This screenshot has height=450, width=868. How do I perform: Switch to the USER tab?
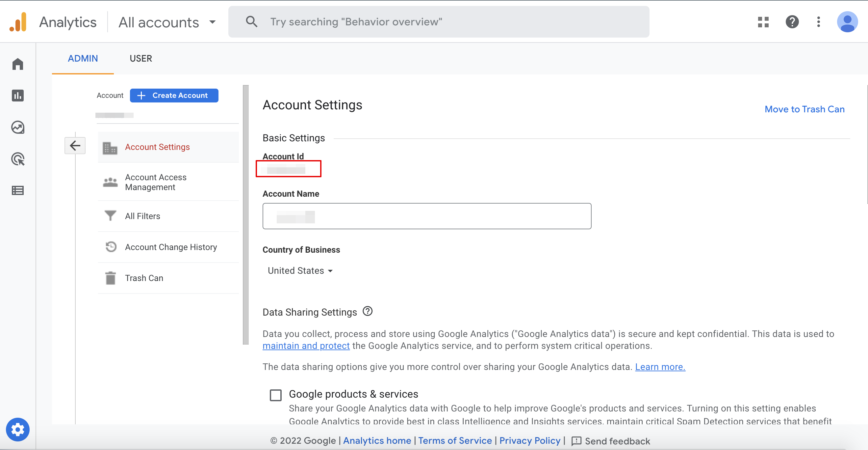pos(141,58)
